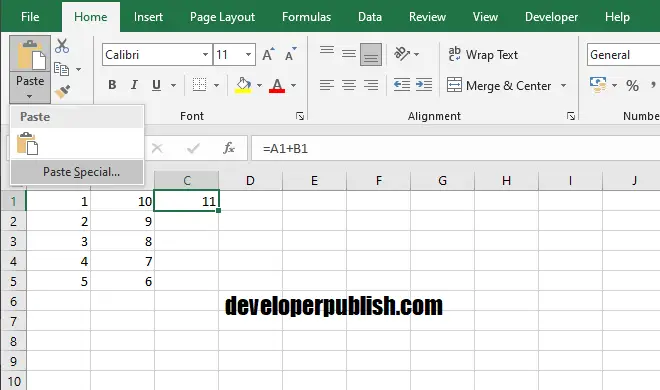Decrease indent
Screen dimensions: 660x390
coord(402,85)
